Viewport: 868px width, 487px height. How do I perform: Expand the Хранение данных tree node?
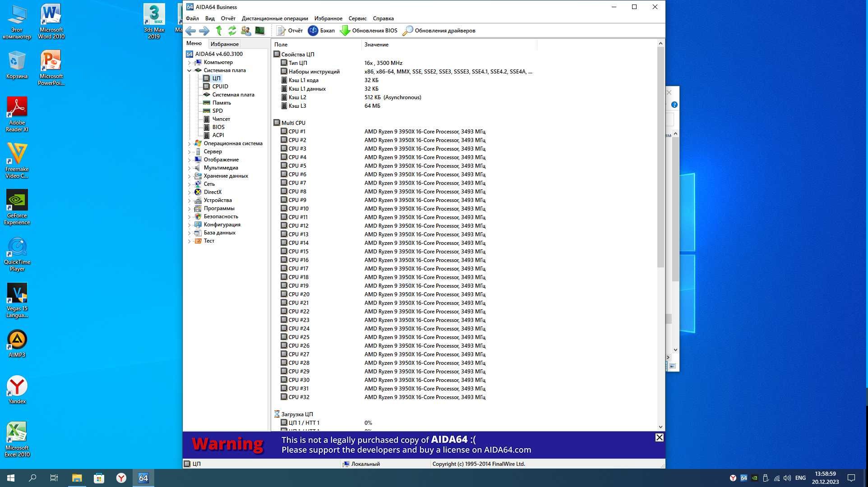[189, 176]
